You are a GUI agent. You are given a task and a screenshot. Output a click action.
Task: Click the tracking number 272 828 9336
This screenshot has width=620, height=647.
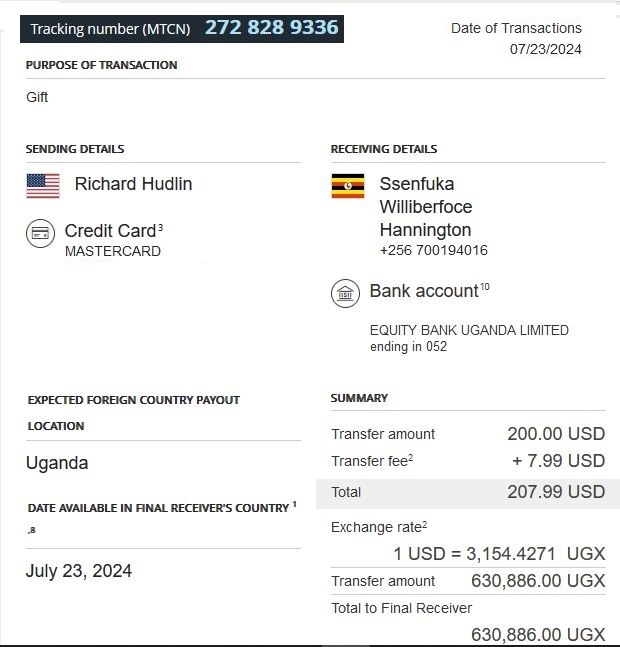click(x=271, y=27)
